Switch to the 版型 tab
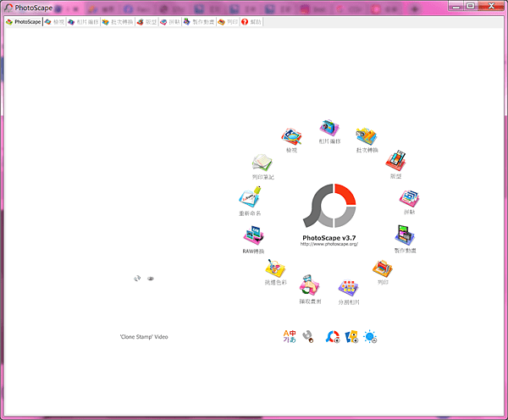This screenshot has width=508, height=420. point(146,22)
